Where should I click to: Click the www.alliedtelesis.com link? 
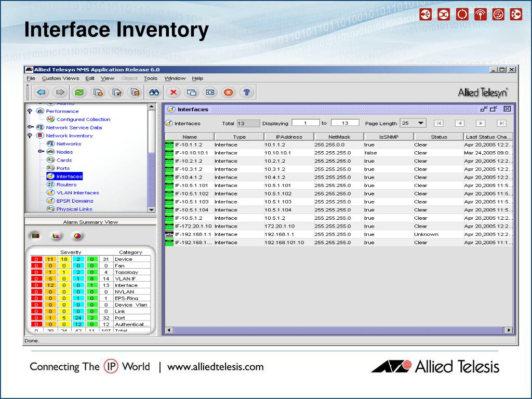(215, 367)
